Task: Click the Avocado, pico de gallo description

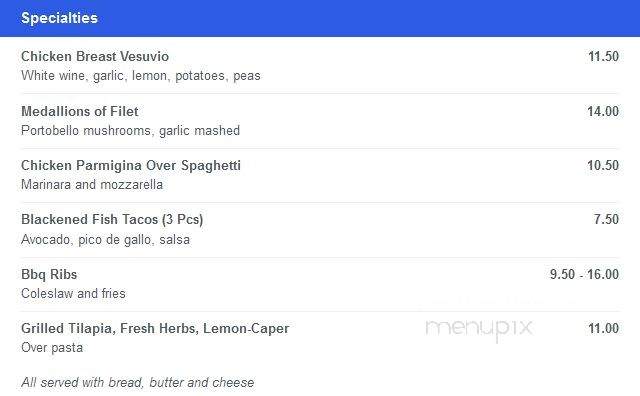Action: pyautogui.click(x=105, y=240)
